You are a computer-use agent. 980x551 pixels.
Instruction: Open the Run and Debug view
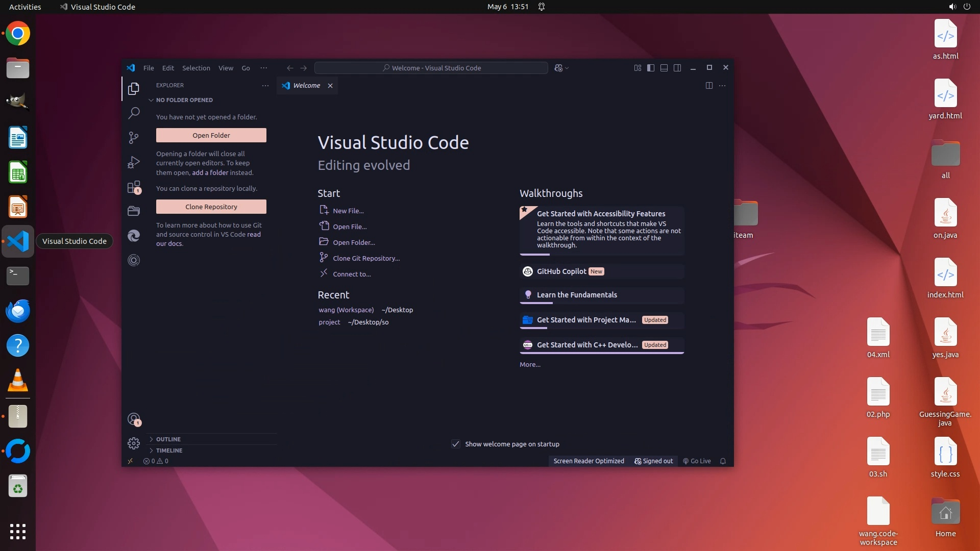tap(134, 162)
